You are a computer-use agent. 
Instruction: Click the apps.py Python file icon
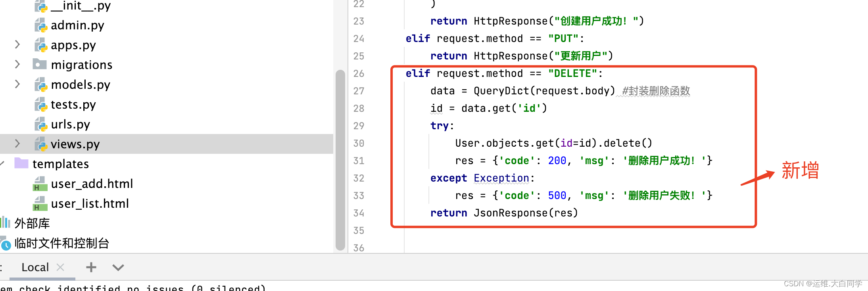[40, 45]
